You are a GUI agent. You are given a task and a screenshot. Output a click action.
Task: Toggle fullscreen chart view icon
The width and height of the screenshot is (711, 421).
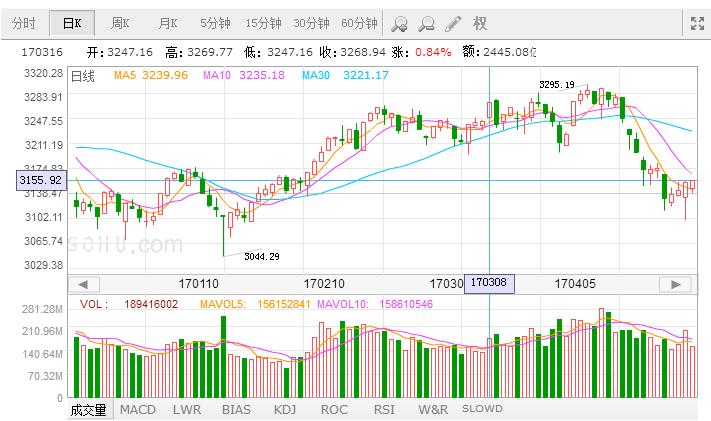click(698, 23)
